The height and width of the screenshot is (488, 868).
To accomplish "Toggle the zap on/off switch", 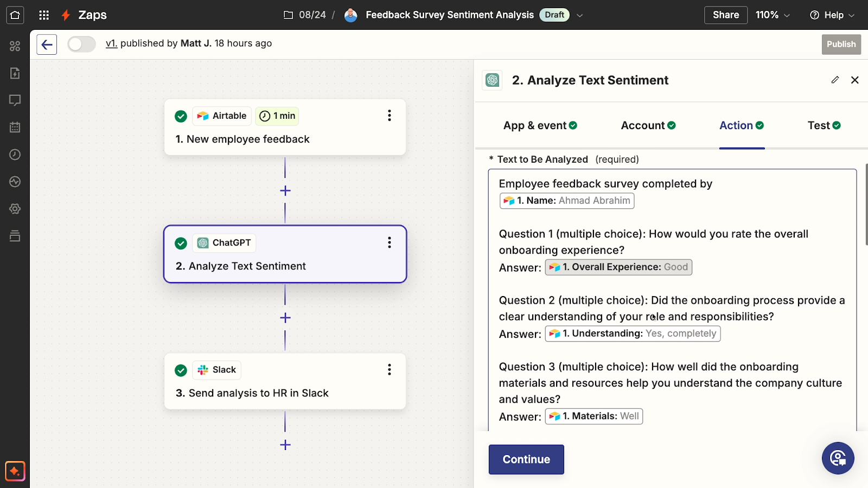I will (81, 44).
